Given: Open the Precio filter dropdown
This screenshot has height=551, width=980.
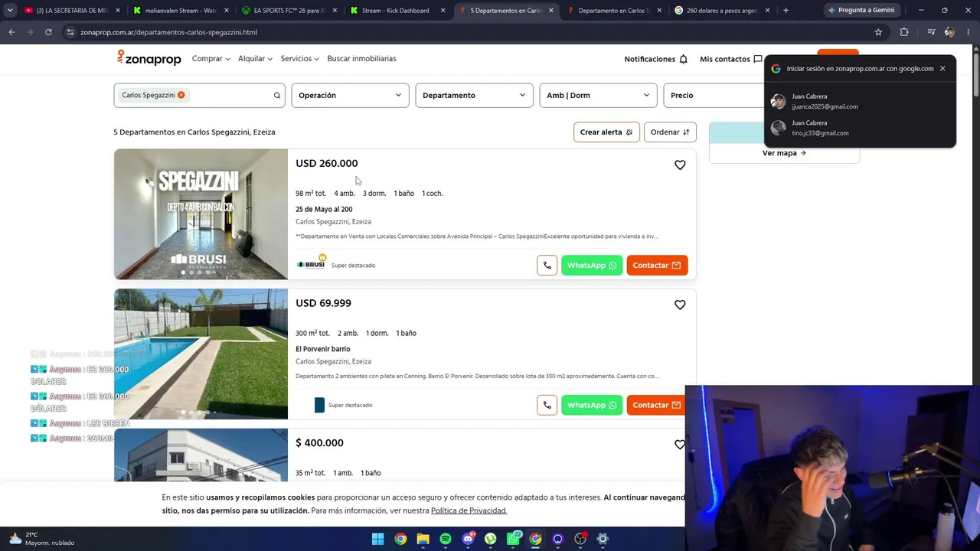Looking at the screenshot, I should click(x=714, y=95).
